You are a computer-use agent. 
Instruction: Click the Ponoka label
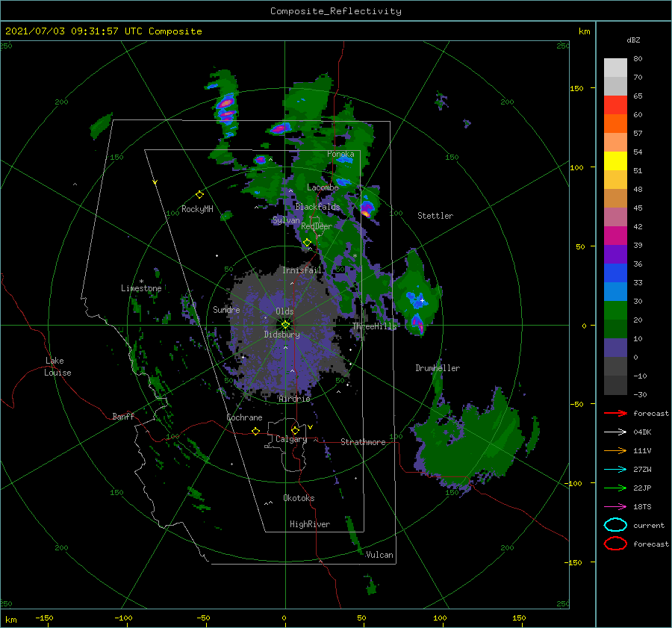coord(340,154)
